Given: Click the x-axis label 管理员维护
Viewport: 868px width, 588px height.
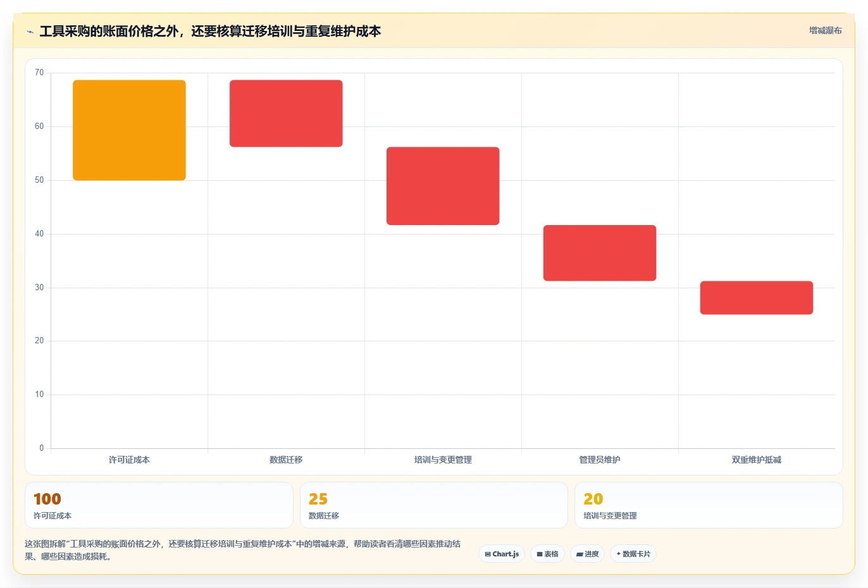Looking at the screenshot, I should pyautogui.click(x=600, y=460).
